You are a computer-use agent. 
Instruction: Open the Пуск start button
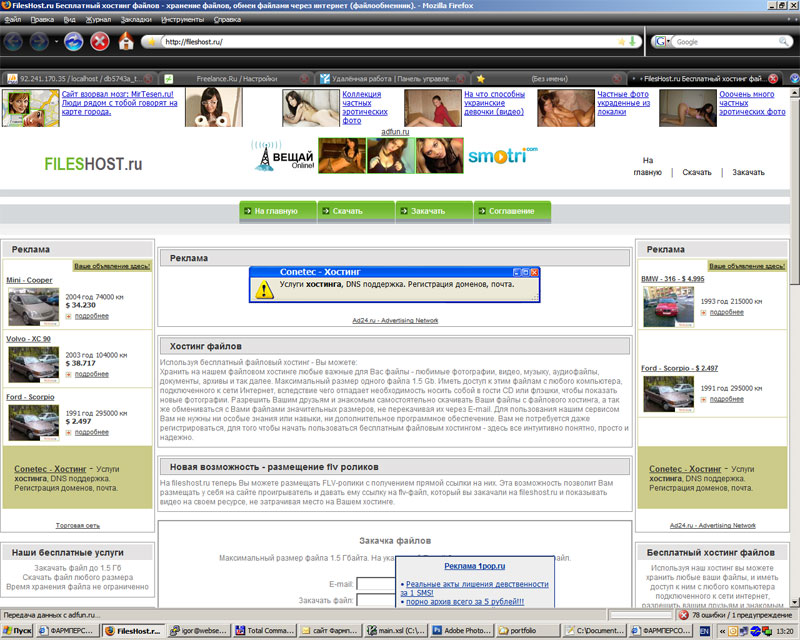tap(17, 631)
